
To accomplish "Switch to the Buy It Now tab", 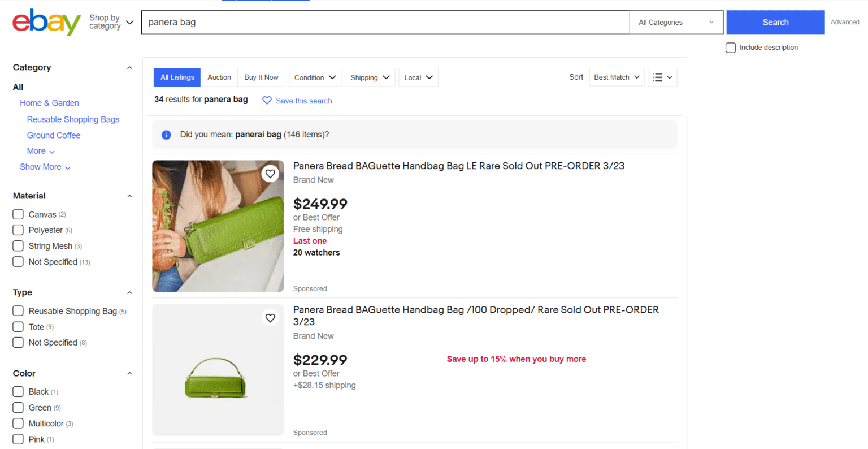I will click(261, 77).
